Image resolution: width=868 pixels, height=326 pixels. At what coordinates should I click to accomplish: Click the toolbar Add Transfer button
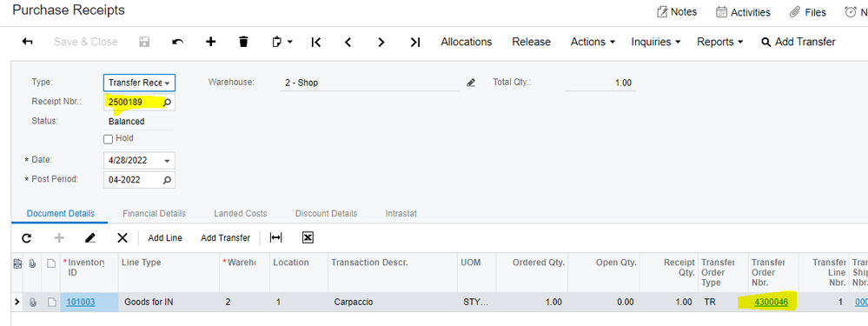pyautogui.click(x=798, y=42)
